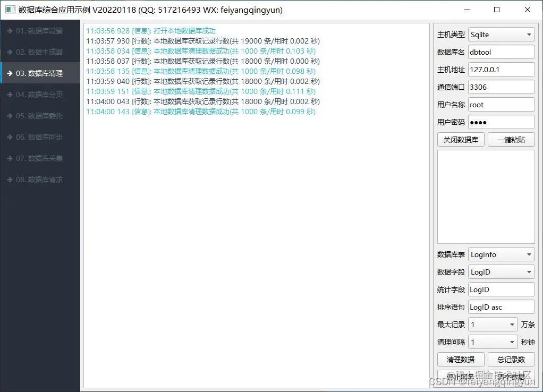The height and width of the screenshot is (392, 543).
Task: Click the 关闭数据库 button
Action: 461,140
